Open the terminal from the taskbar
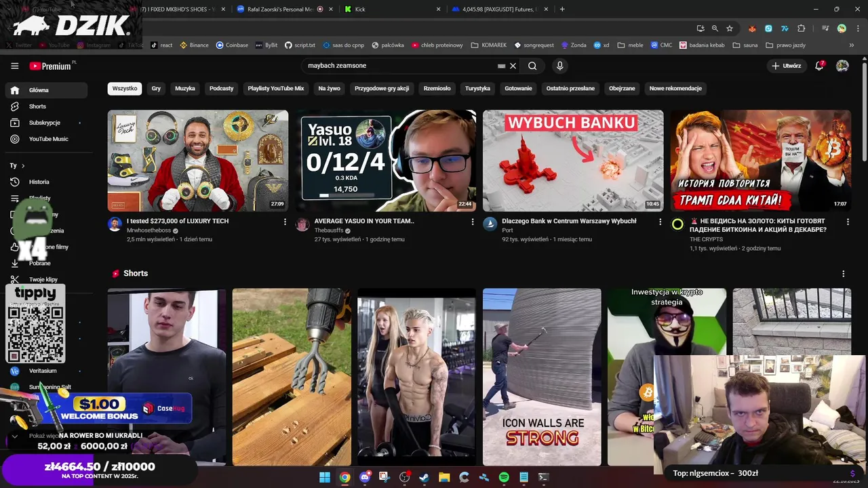The width and height of the screenshot is (868, 488). click(x=543, y=477)
